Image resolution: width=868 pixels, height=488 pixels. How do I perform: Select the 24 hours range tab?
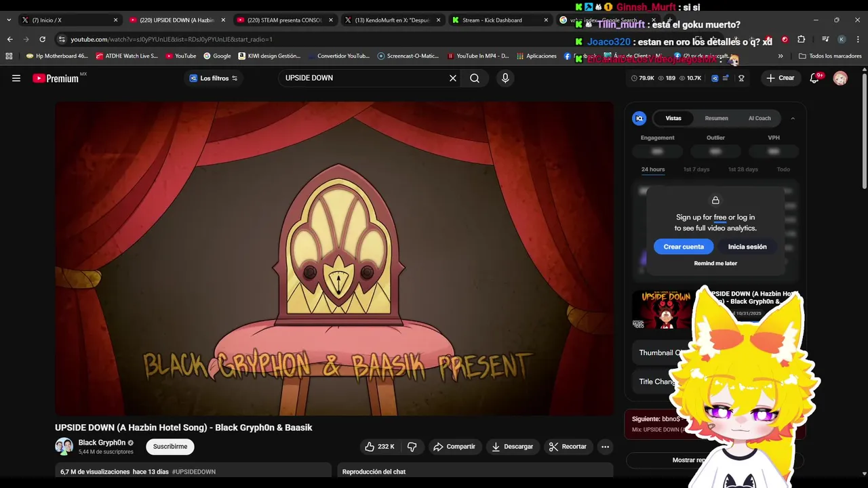coord(653,169)
